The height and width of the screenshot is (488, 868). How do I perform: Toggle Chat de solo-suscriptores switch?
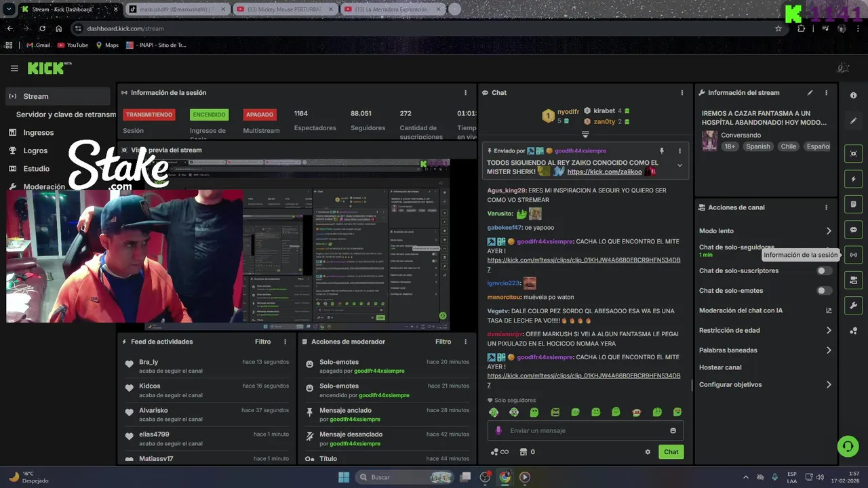pyautogui.click(x=824, y=270)
